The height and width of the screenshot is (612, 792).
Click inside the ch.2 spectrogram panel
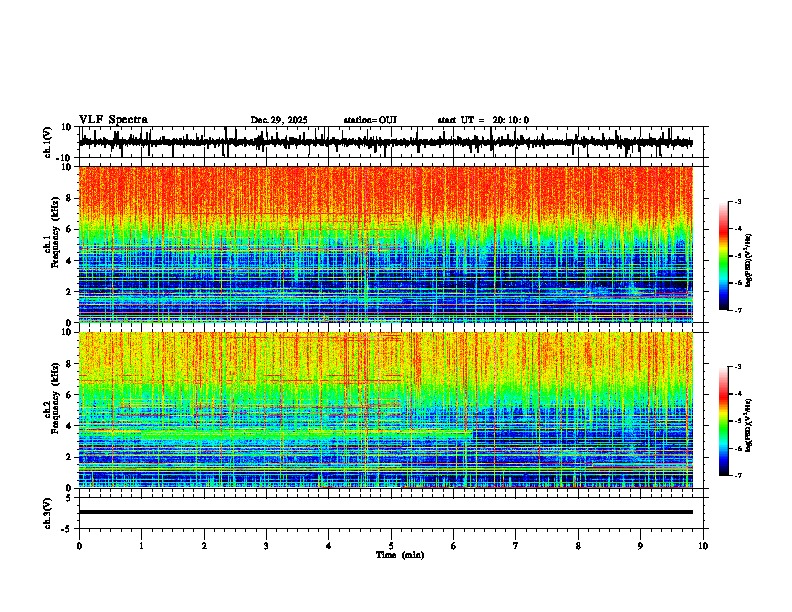coord(385,410)
